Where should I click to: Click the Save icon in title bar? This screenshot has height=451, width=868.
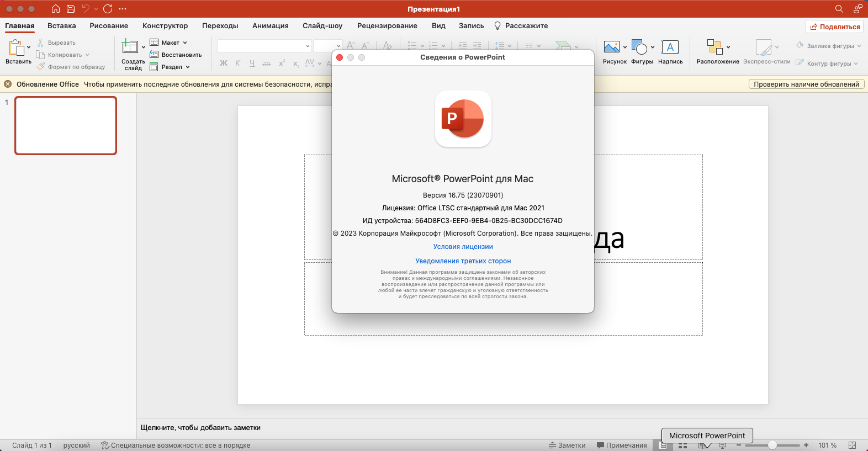tap(71, 9)
